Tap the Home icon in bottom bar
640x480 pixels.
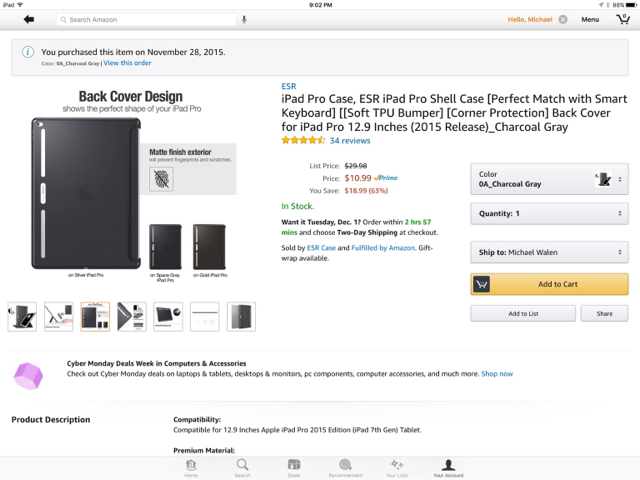click(191, 467)
